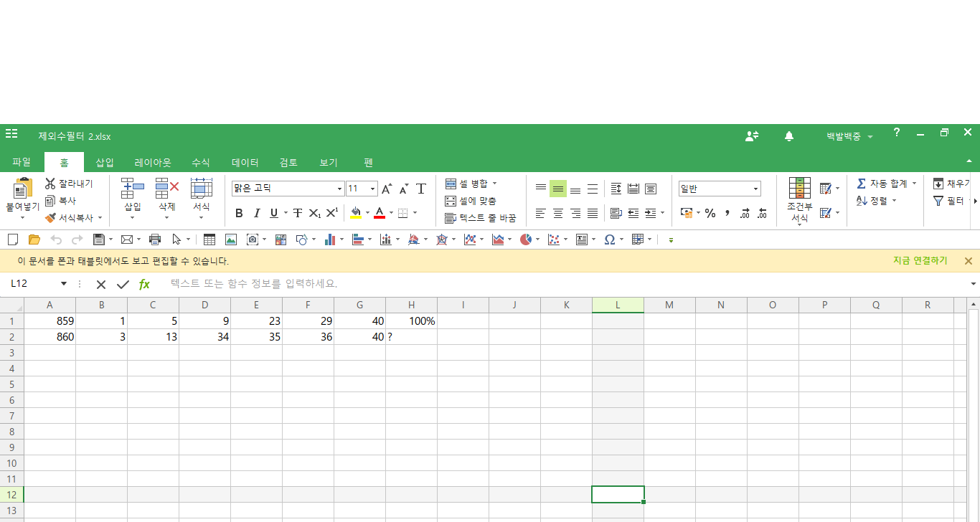This screenshot has width=980, height=522.
Task: Toggle bold formatting
Action: coord(239,213)
